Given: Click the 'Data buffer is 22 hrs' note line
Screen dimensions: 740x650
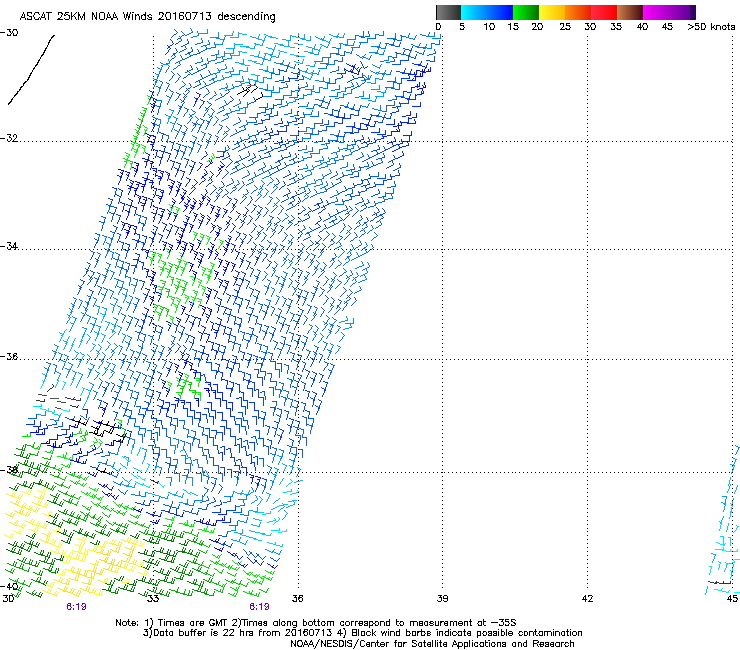Looking at the screenshot, I should [362, 633].
